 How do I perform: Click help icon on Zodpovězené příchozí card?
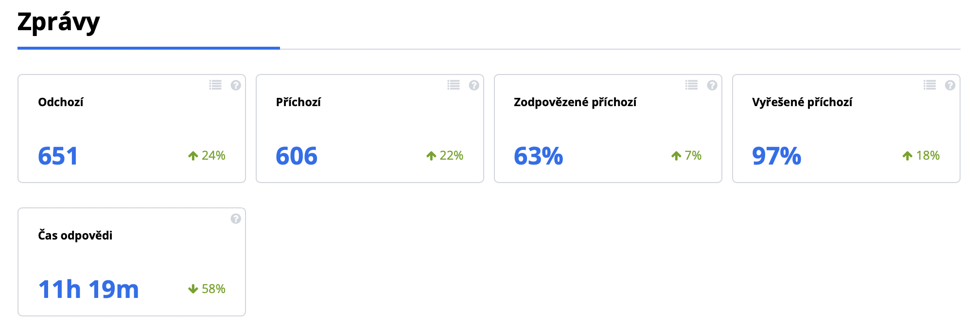pos(712,85)
